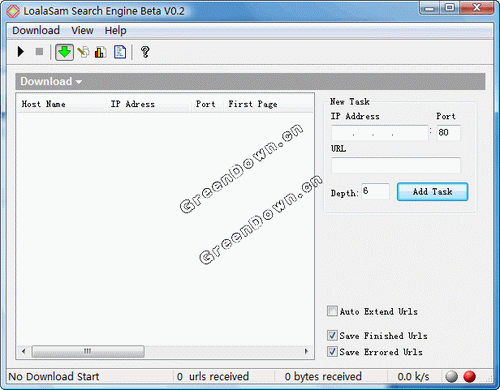Open the Help menu

click(115, 31)
